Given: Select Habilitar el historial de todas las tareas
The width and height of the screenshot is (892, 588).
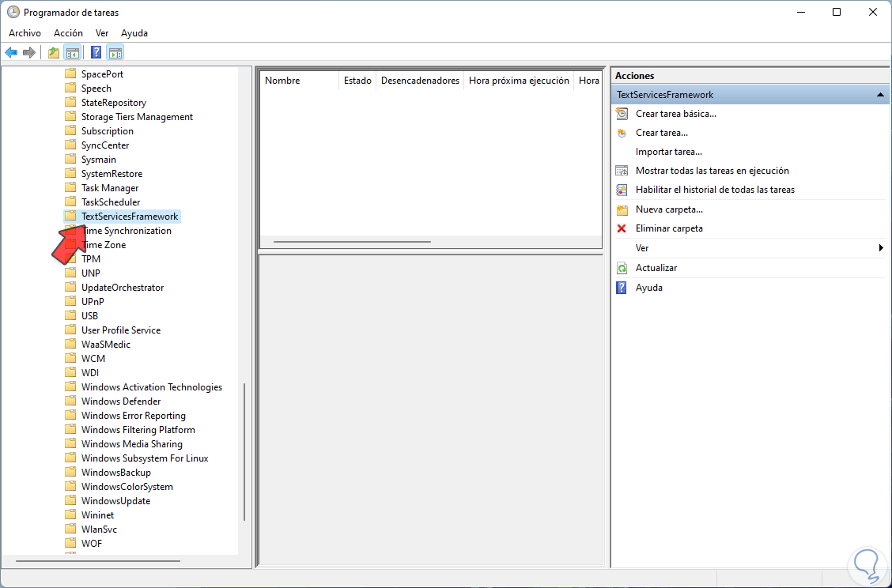Looking at the screenshot, I should click(x=715, y=190).
